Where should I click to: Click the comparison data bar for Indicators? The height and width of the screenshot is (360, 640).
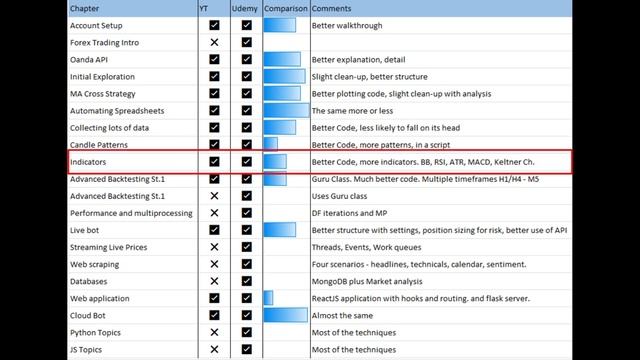(x=275, y=162)
